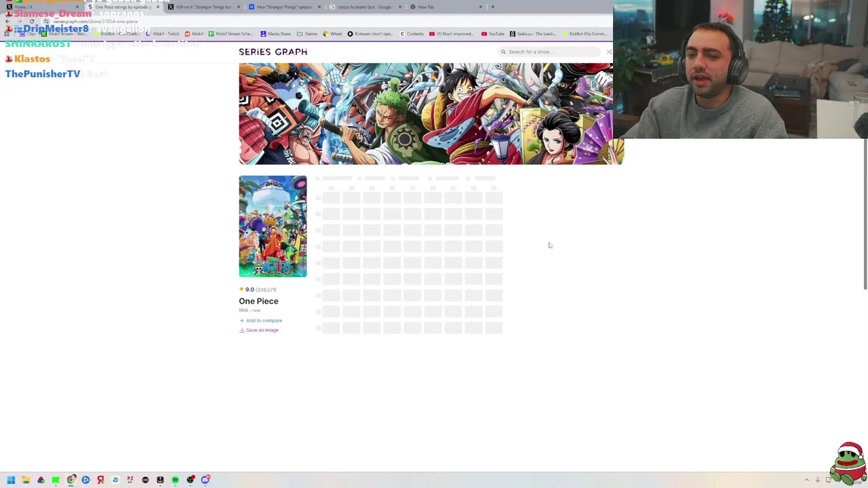This screenshot has height=488, width=868.
Task: Click the One Piece banner image
Action: click(x=431, y=114)
